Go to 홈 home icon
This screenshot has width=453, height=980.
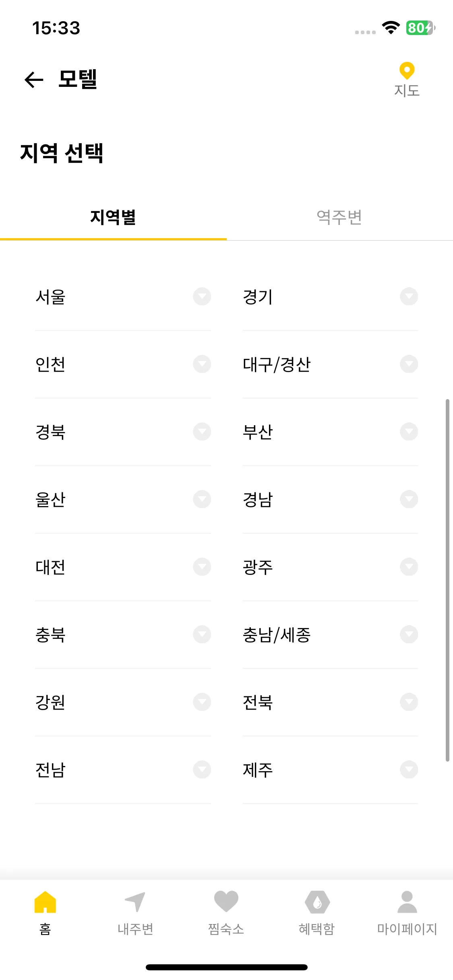(x=45, y=902)
